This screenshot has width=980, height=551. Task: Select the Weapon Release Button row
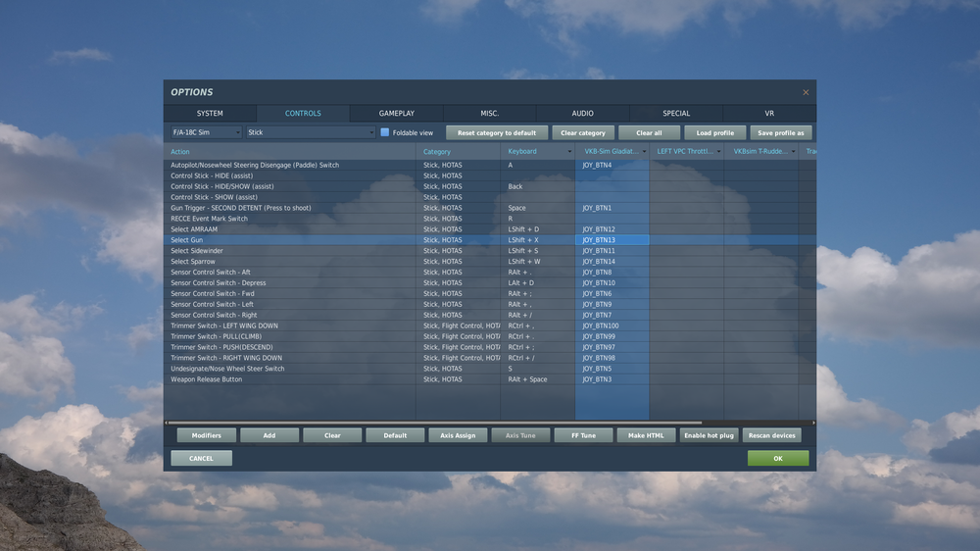pos(490,379)
